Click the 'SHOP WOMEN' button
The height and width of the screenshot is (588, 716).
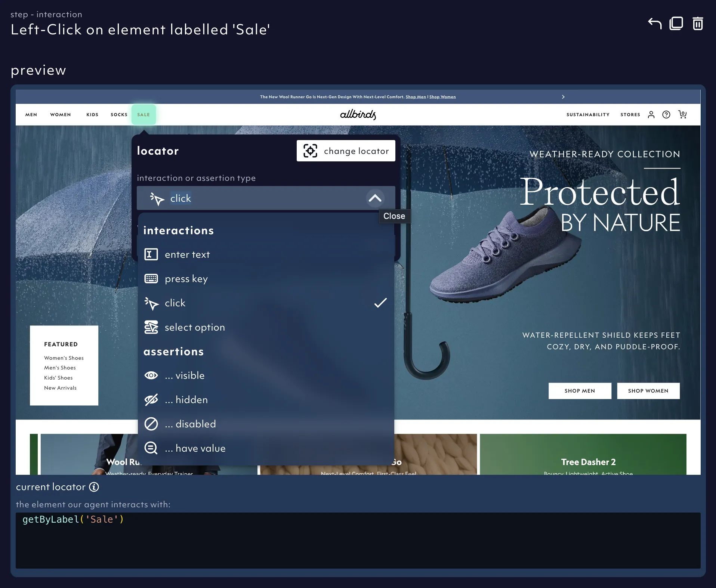pos(648,391)
